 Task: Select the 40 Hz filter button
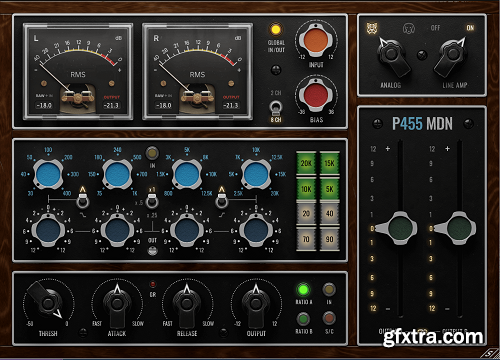click(x=329, y=213)
